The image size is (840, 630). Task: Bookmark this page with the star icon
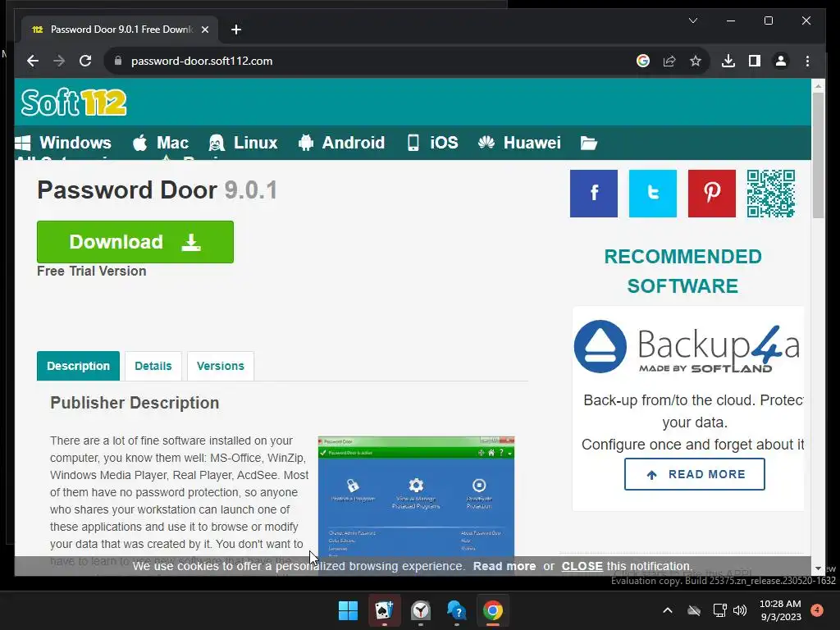pos(696,61)
